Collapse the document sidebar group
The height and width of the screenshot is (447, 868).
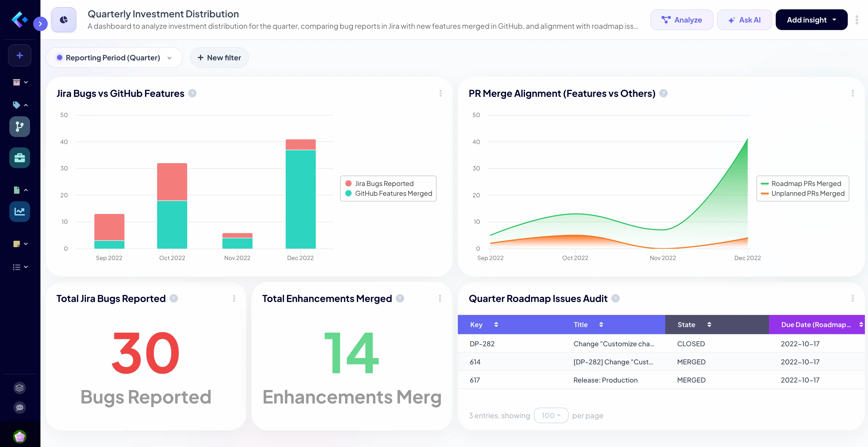[x=20, y=190]
